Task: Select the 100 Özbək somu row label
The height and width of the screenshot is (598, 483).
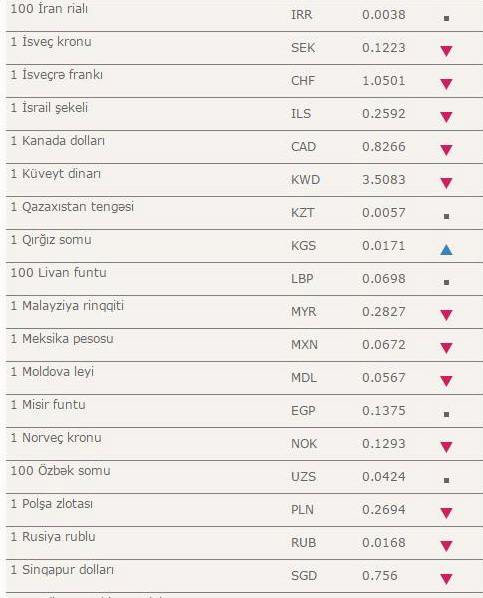Action: click(x=60, y=471)
